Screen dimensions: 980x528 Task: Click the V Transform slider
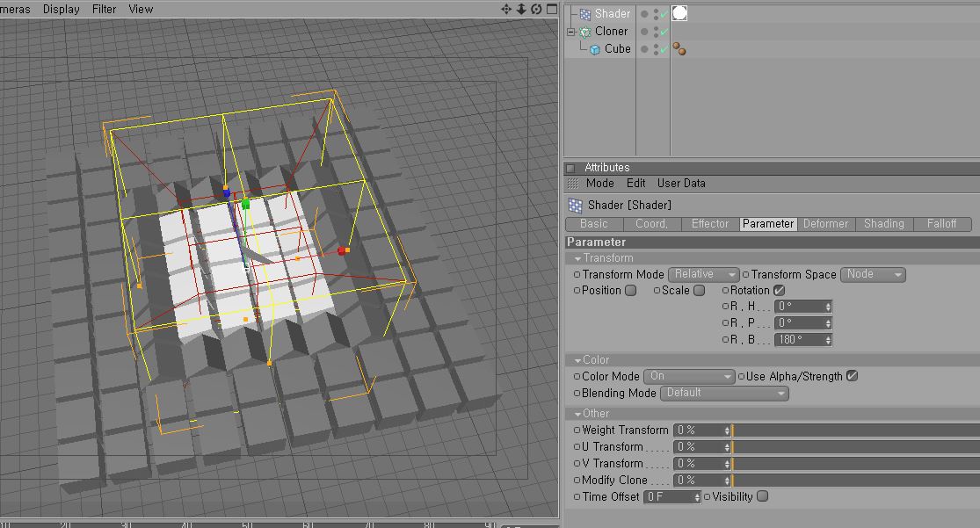[x=855, y=463]
